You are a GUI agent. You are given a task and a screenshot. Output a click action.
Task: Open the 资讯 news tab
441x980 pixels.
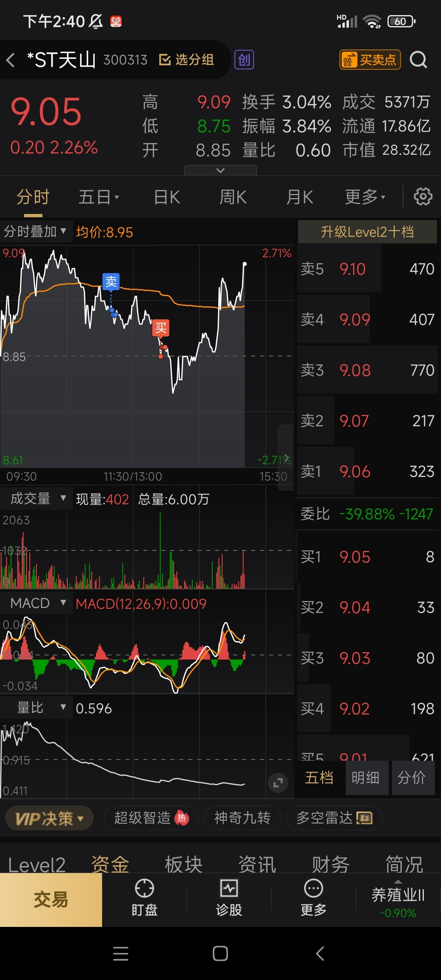point(257,864)
